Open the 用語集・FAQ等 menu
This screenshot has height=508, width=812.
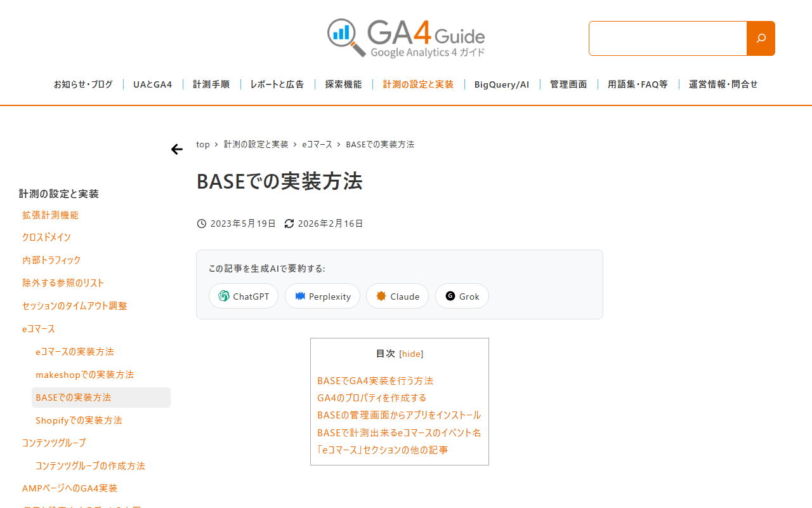pos(638,84)
